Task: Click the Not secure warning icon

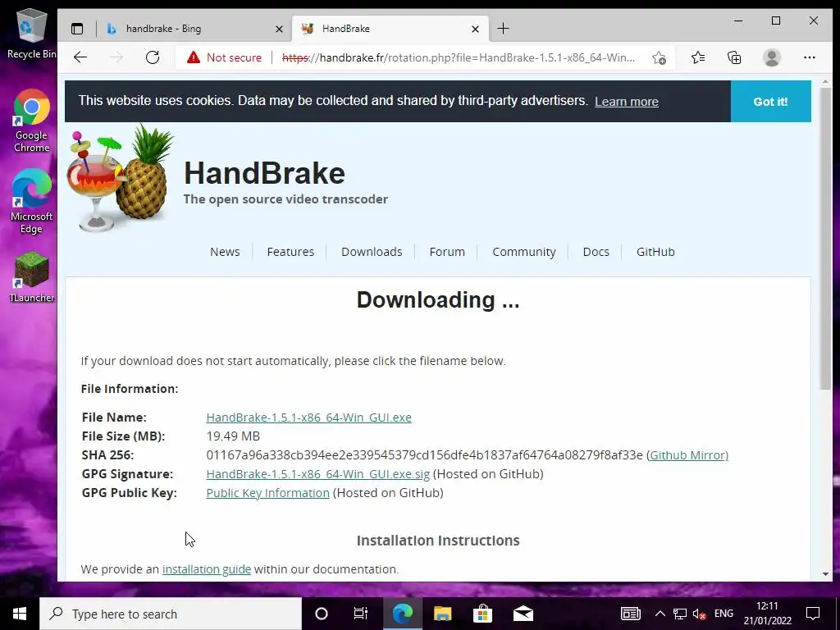Action: pyautogui.click(x=194, y=57)
